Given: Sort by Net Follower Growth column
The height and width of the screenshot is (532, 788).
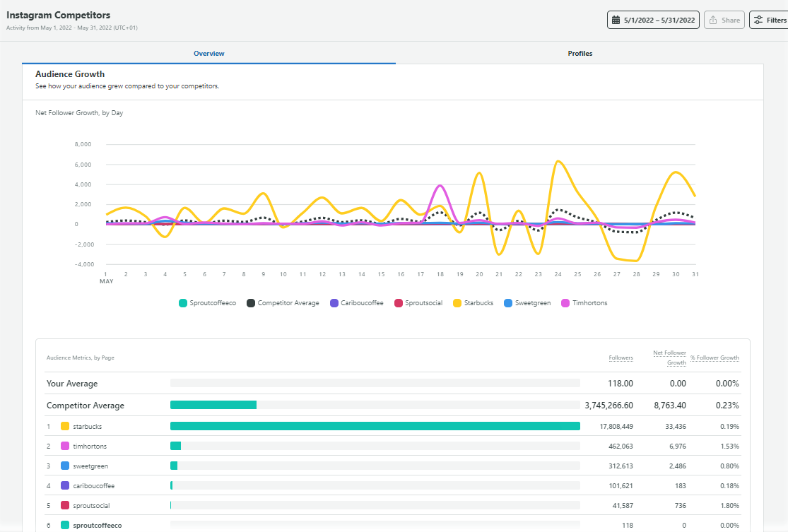Looking at the screenshot, I should click(669, 357).
